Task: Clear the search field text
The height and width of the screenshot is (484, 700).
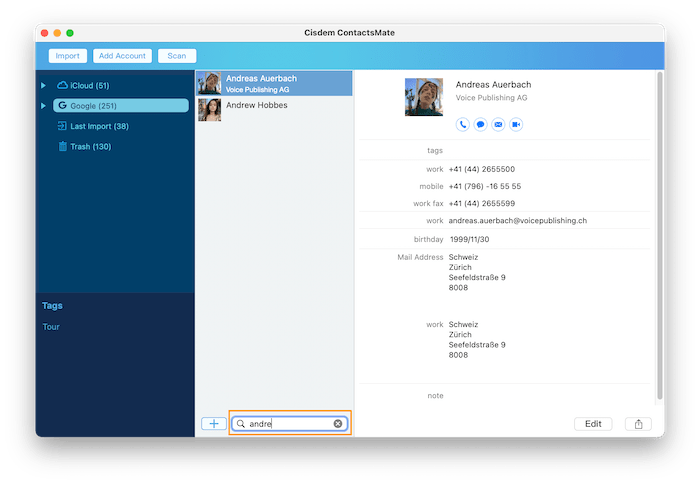Action: [338, 424]
